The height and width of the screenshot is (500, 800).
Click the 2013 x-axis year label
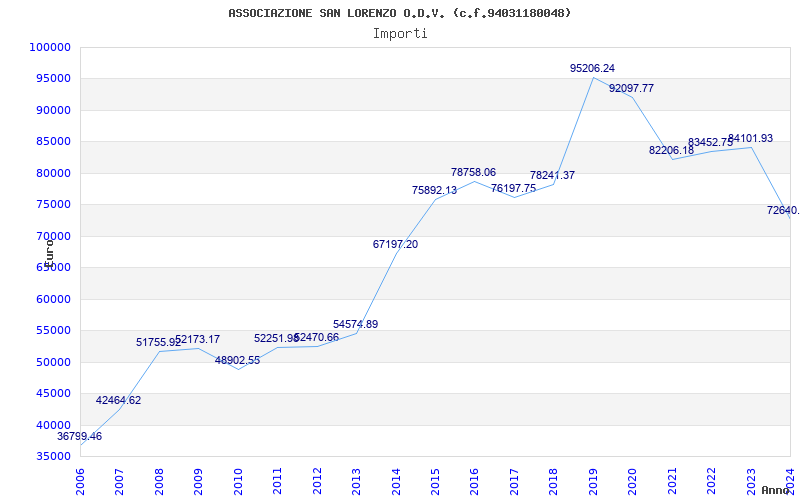[x=356, y=480]
